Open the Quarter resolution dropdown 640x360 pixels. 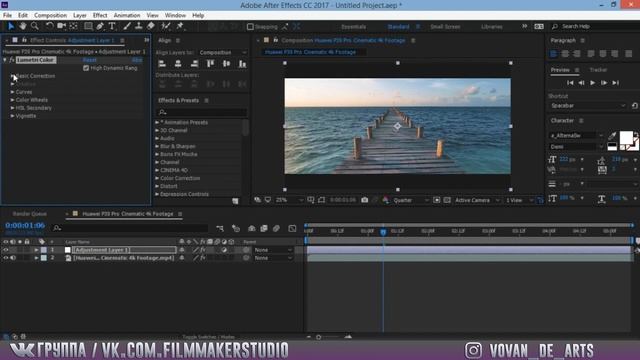point(410,200)
